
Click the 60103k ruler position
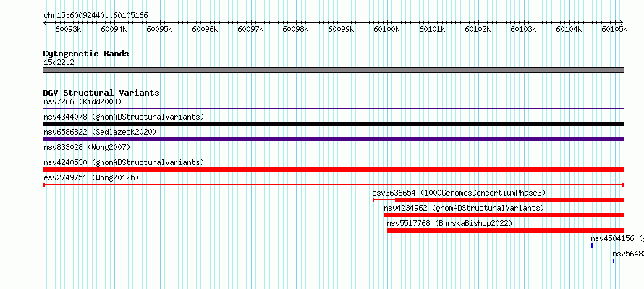coord(524,29)
